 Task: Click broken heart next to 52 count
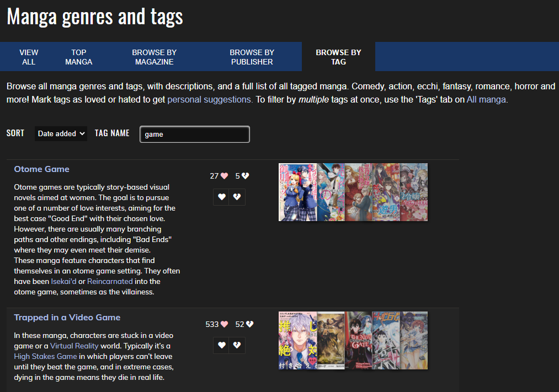click(x=249, y=324)
